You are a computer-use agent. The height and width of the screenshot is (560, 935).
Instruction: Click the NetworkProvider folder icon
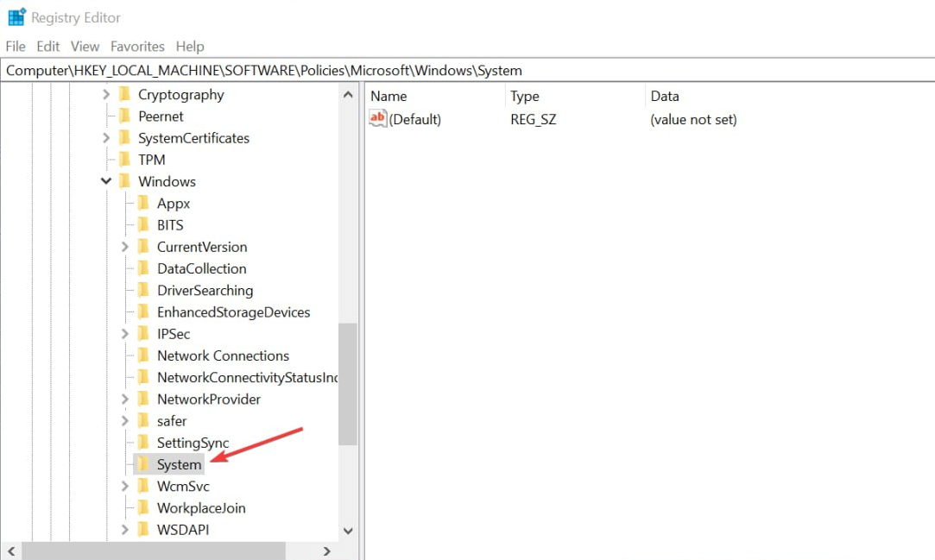[x=143, y=399]
